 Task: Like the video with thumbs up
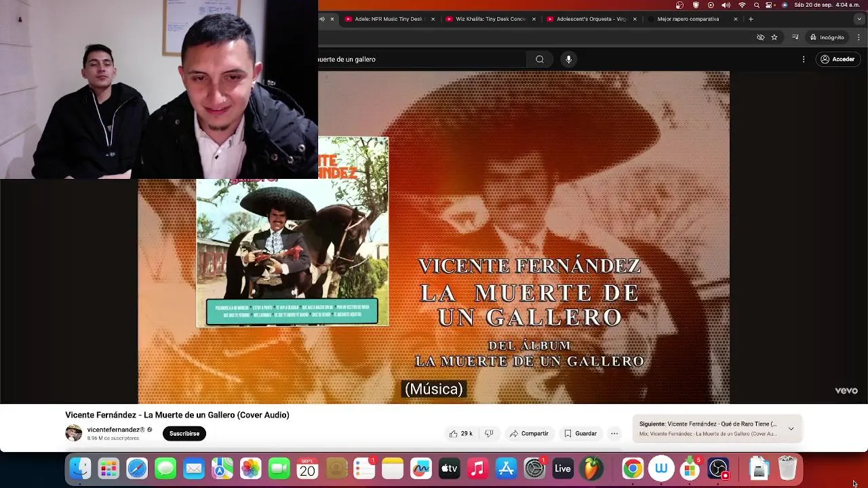[460, 434]
